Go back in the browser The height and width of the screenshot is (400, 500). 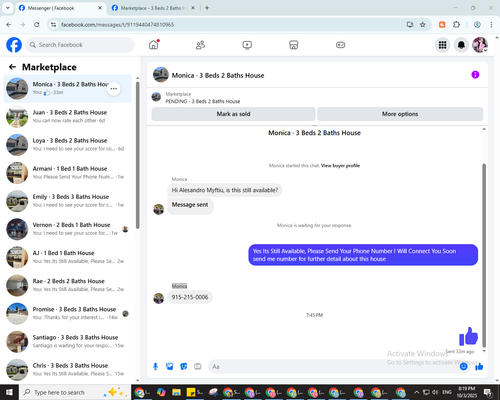pos(9,25)
